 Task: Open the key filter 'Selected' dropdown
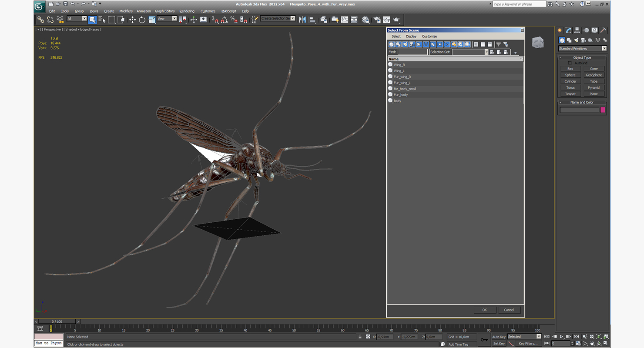click(539, 336)
